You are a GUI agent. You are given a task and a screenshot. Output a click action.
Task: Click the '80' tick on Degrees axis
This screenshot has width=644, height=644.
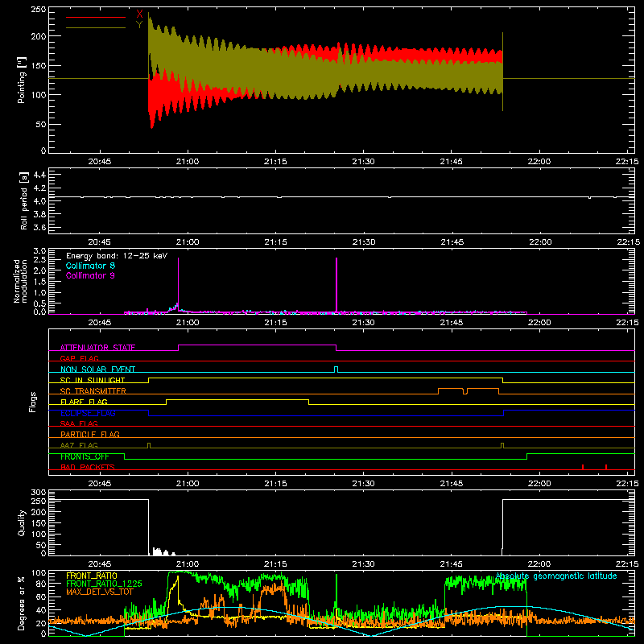pos(41,584)
